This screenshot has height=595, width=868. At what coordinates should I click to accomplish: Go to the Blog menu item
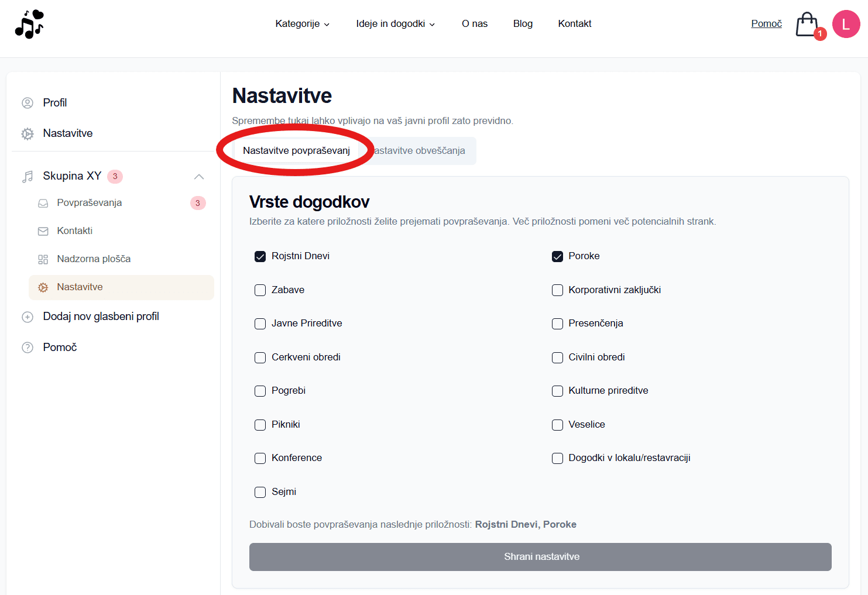(x=523, y=24)
